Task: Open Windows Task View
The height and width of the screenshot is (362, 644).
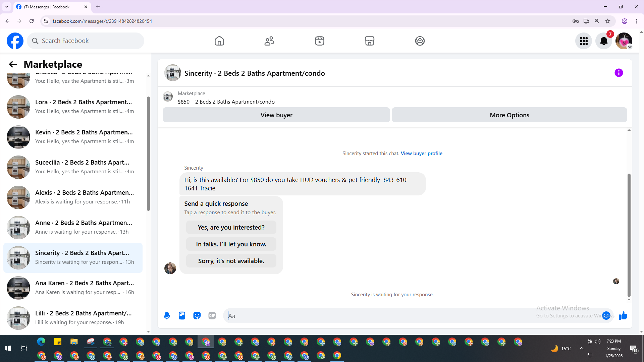Action: 24,348
